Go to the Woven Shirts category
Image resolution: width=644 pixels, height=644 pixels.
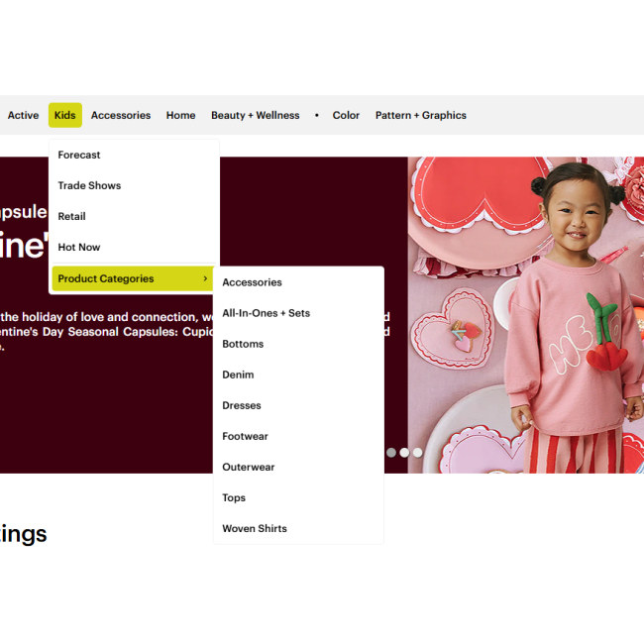[x=255, y=529]
